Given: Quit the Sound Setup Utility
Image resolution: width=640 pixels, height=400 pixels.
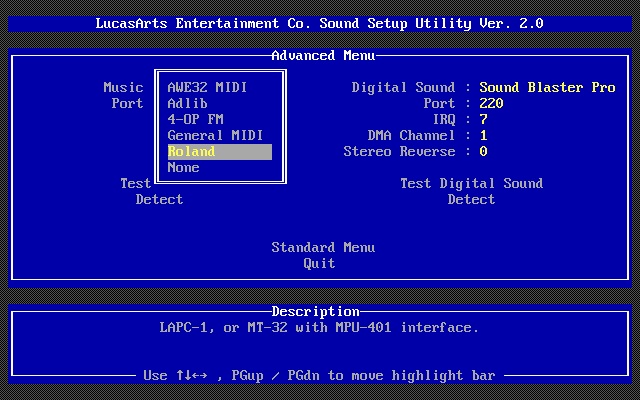Looking at the screenshot, I should click(x=319, y=263).
